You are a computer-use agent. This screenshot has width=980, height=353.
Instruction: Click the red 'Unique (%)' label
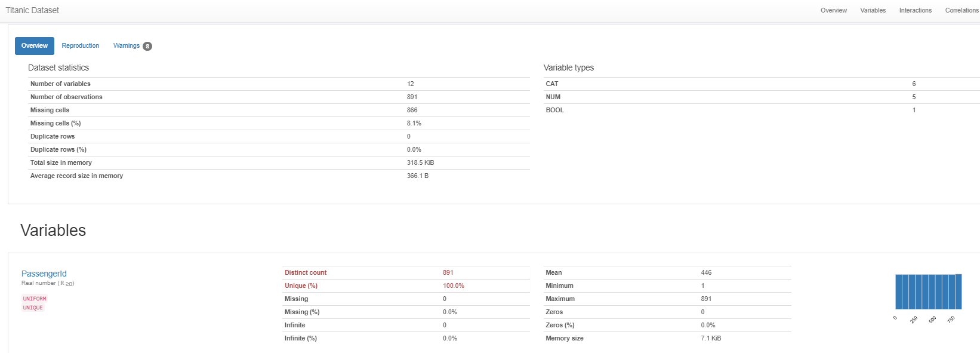click(x=301, y=286)
